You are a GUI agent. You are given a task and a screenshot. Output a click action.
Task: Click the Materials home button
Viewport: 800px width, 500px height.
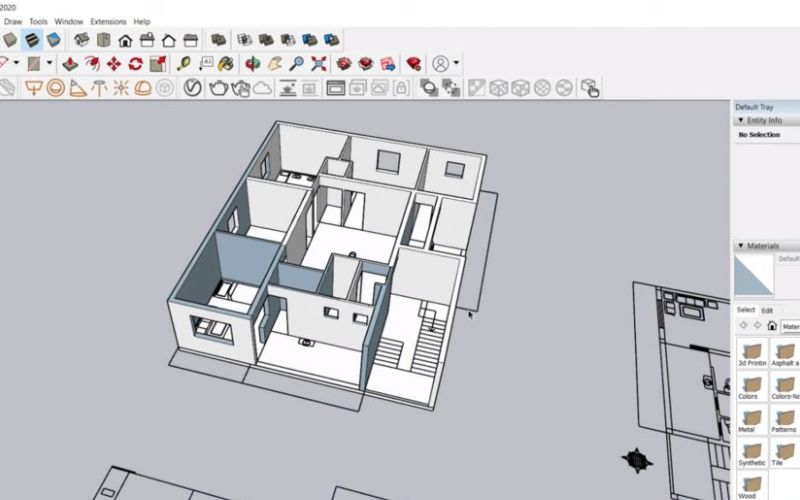coord(772,326)
